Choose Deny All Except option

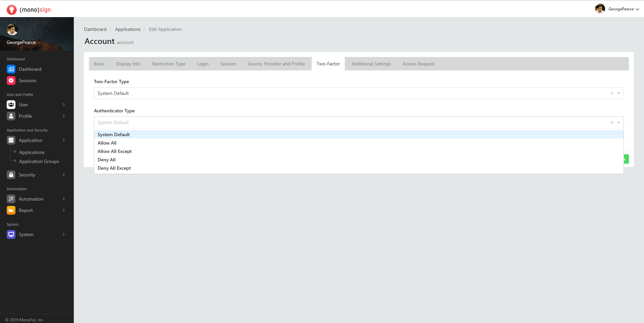click(x=359, y=168)
